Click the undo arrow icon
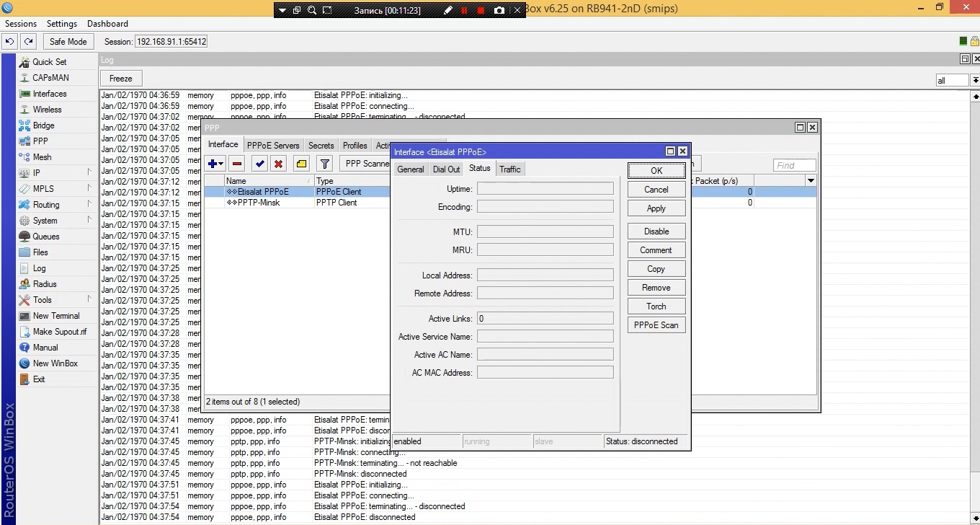980x525 pixels. point(9,42)
